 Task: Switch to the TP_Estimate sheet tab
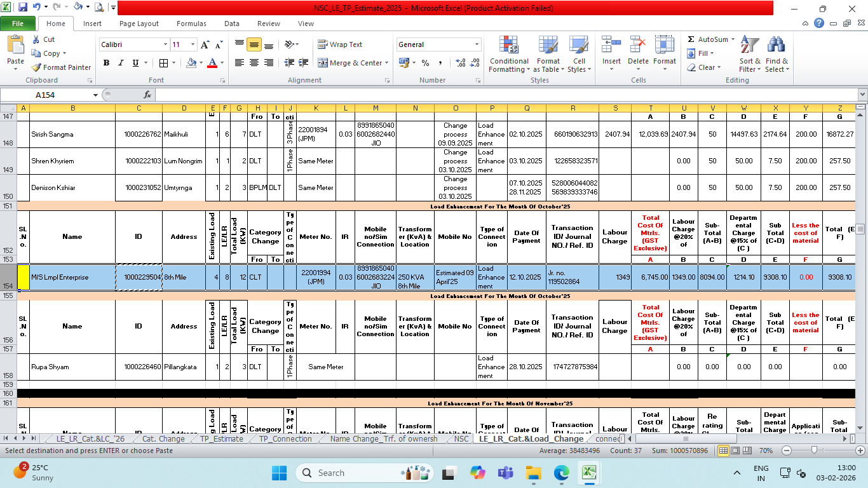221,438
